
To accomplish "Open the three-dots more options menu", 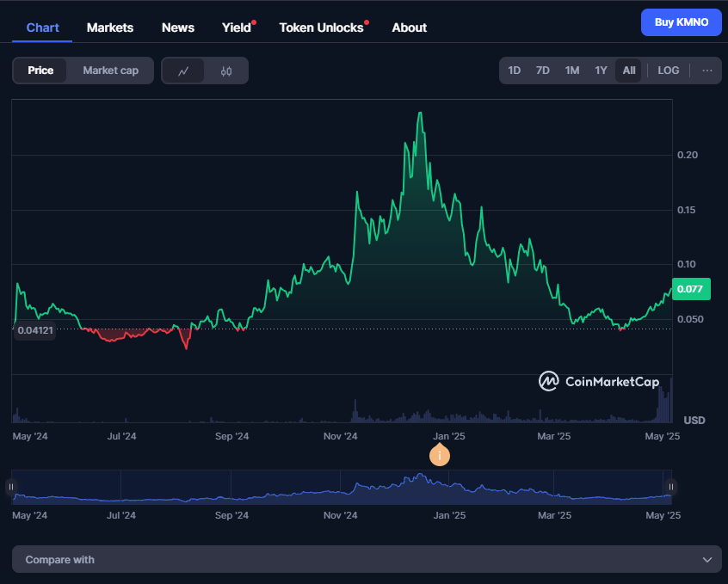I will (x=707, y=71).
